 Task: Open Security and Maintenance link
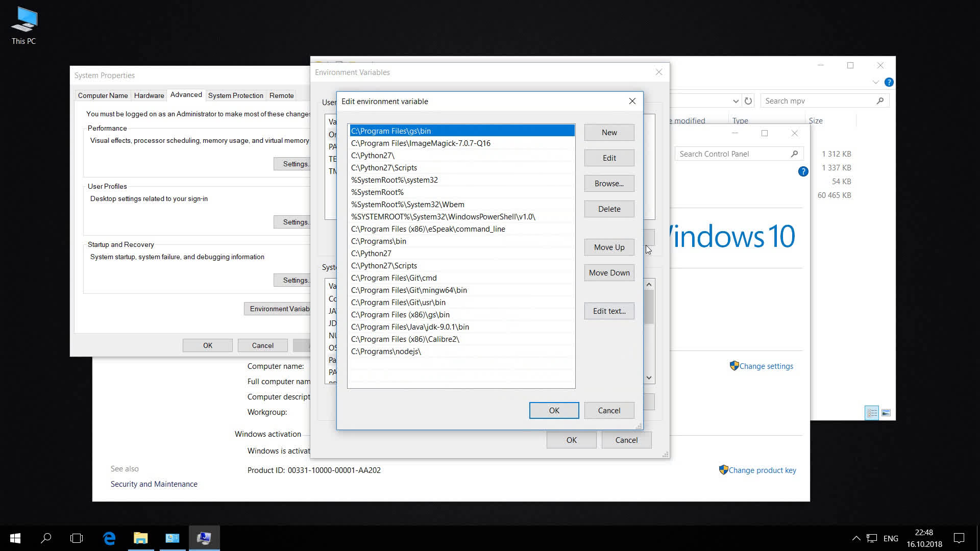click(153, 484)
